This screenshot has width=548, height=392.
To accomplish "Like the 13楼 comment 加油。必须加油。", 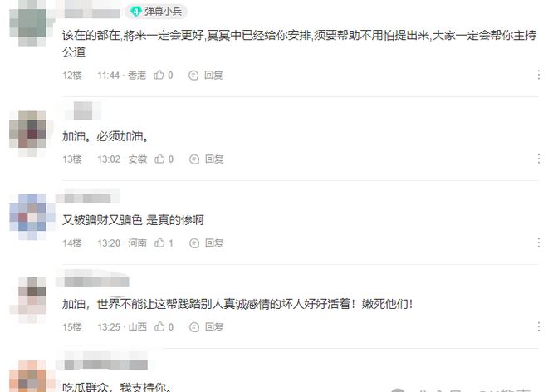I will [159, 159].
